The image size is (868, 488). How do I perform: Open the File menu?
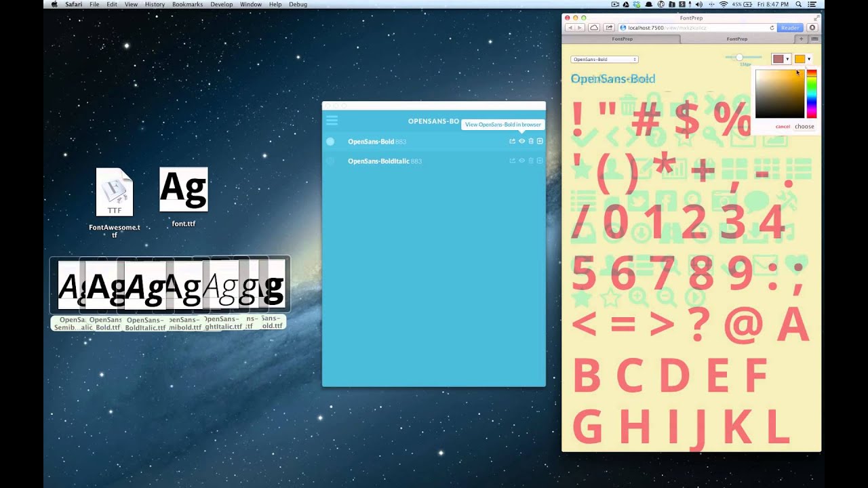pyautogui.click(x=94, y=4)
